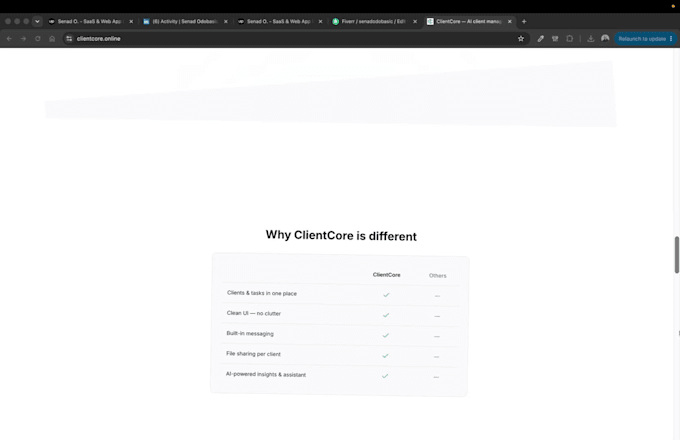Screen dimensions: 680x440
Task: Open the pen/edit extension icon
Action: coord(540,39)
